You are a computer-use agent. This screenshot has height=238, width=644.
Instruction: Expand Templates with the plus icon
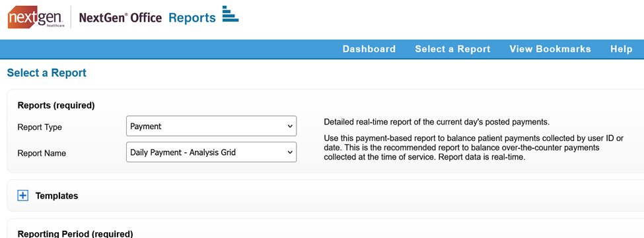pyautogui.click(x=23, y=196)
